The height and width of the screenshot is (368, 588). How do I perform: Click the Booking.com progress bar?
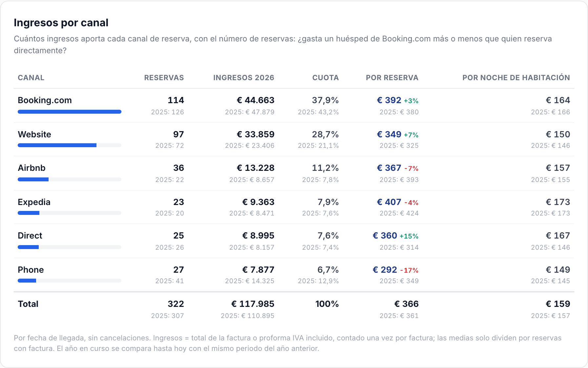[x=70, y=112]
